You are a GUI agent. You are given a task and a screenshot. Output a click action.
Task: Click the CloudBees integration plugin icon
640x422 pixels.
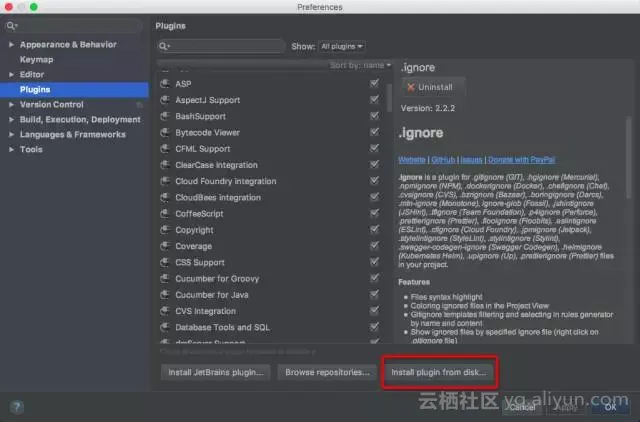click(x=165, y=198)
